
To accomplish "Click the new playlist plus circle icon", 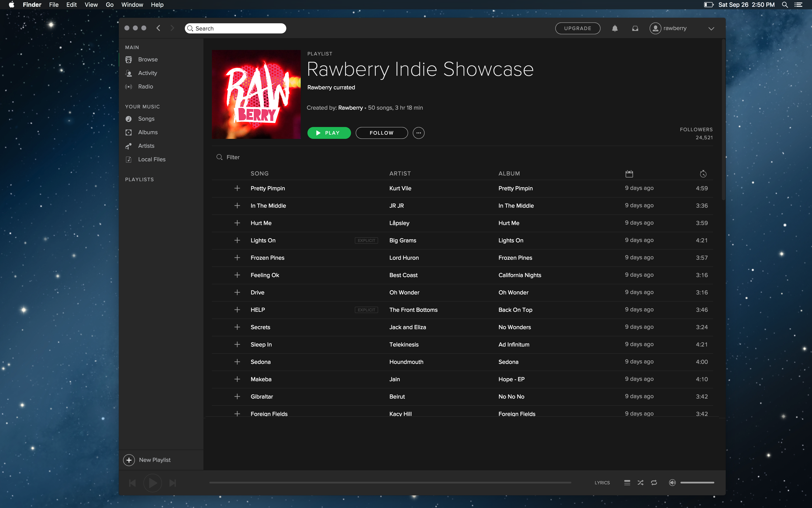I will tap(129, 460).
